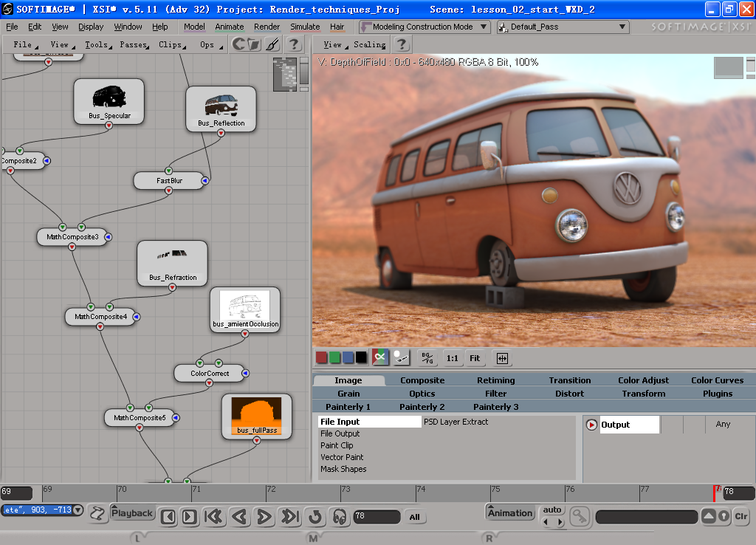This screenshot has width=756, height=545.
Task: Open the Render menu
Action: (267, 27)
